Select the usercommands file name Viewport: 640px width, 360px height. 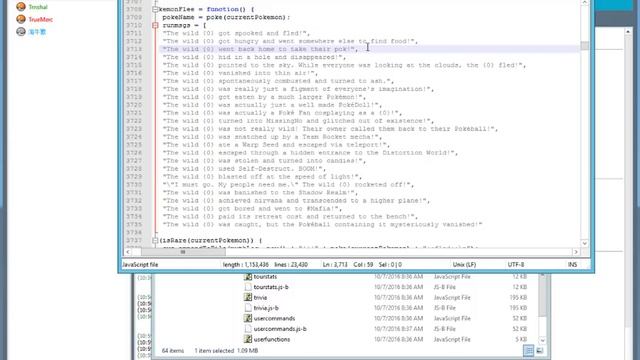click(x=274, y=318)
